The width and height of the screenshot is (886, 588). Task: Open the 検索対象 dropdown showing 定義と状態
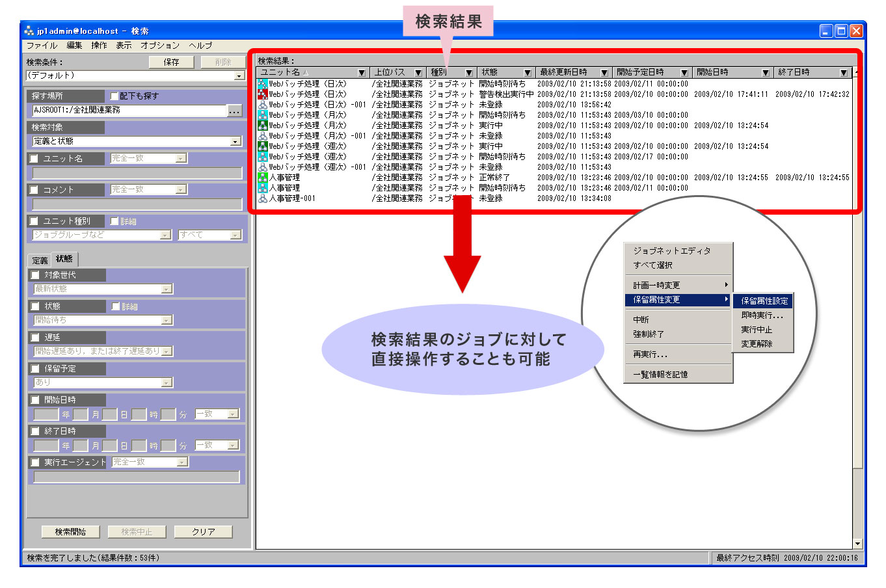(x=235, y=141)
